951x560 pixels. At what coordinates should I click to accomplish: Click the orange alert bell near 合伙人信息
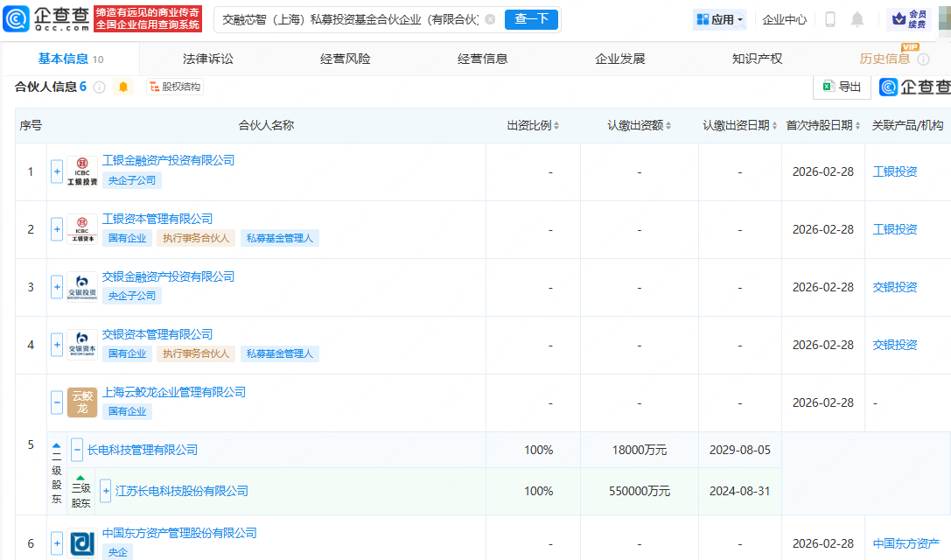point(123,87)
